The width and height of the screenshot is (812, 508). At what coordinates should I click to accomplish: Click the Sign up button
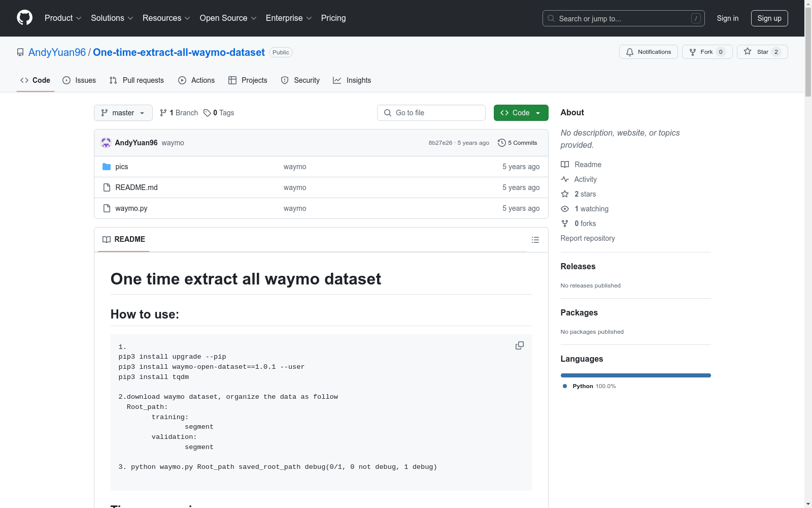(769, 18)
